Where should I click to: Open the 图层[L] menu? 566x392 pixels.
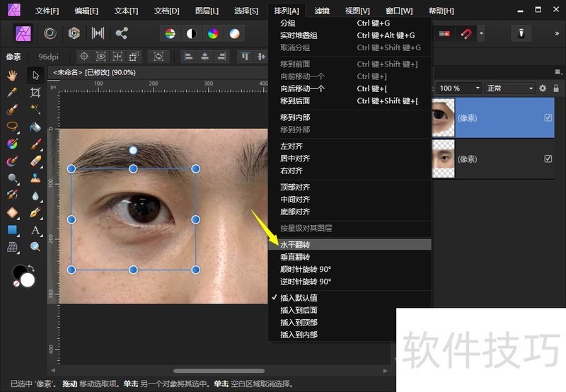click(207, 11)
